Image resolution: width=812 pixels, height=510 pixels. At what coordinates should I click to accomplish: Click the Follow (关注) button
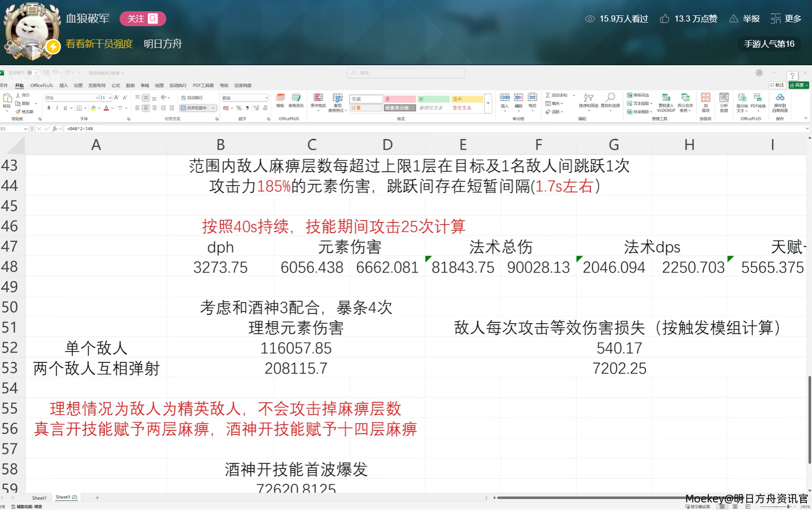coord(143,19)
